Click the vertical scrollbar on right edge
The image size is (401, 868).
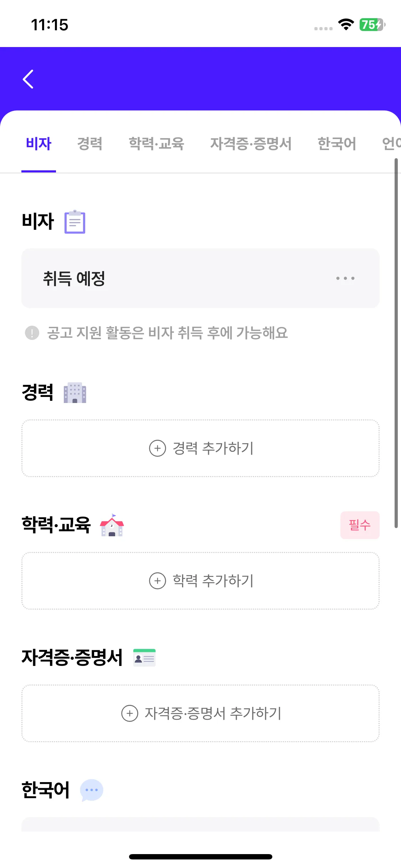click(396, 342)
